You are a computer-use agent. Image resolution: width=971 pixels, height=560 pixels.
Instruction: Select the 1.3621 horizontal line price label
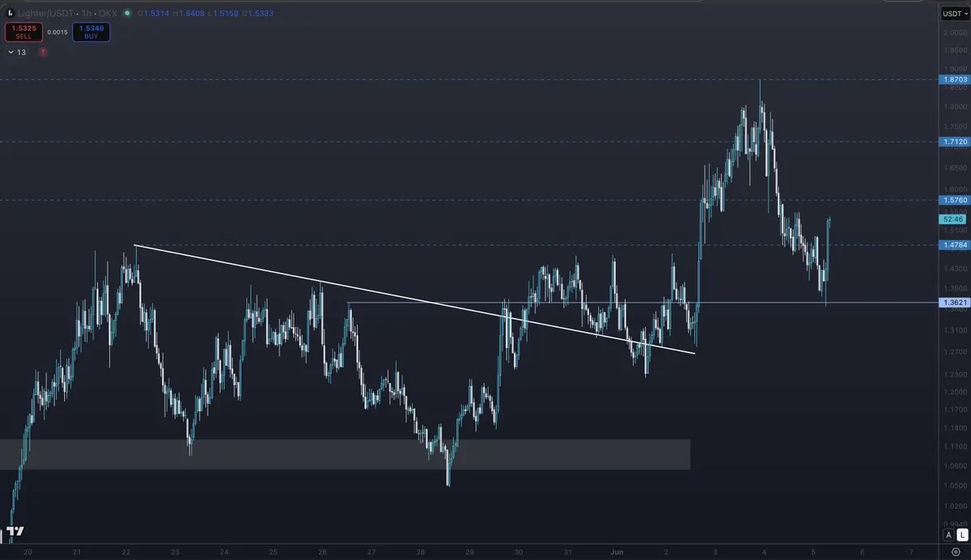coord(954,303)
